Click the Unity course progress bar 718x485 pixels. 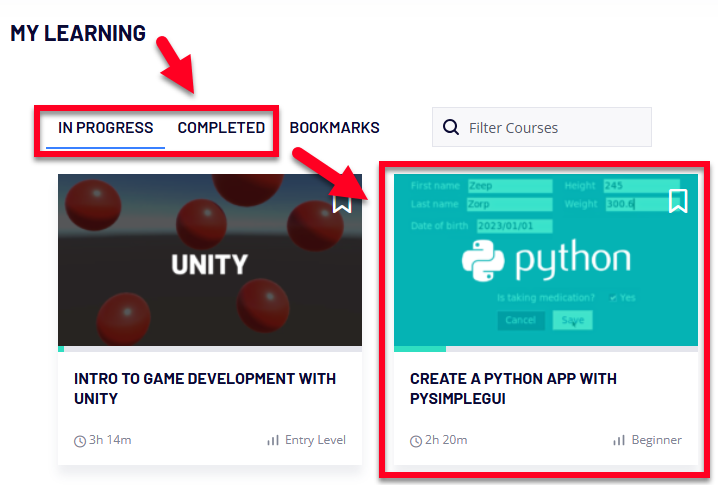(210, 349)
